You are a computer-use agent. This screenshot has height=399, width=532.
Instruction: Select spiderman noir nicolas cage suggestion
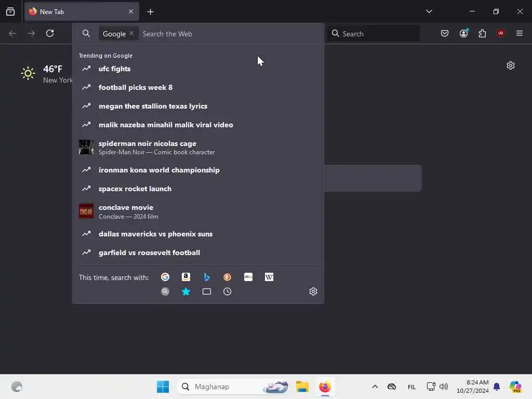[x=198, y=147]
